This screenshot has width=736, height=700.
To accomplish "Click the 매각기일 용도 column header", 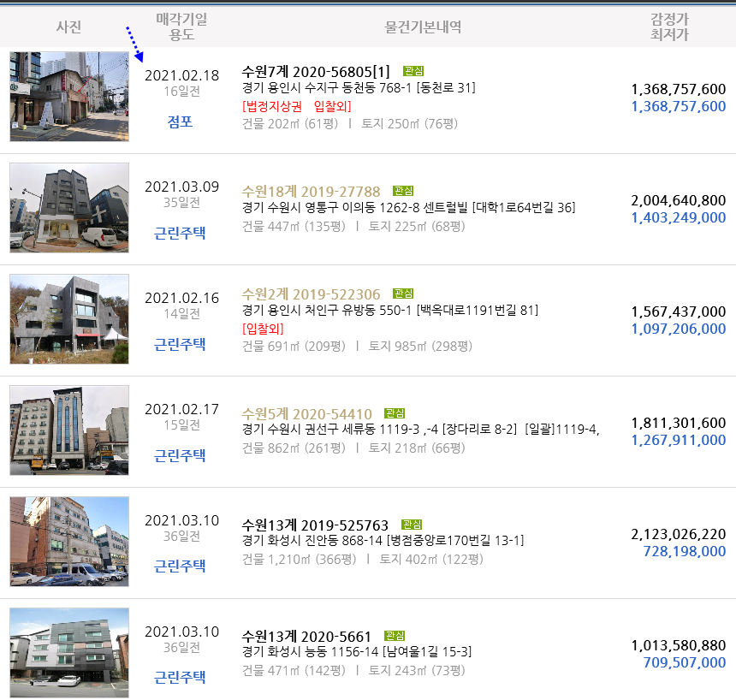I will (x=181, y=27).
